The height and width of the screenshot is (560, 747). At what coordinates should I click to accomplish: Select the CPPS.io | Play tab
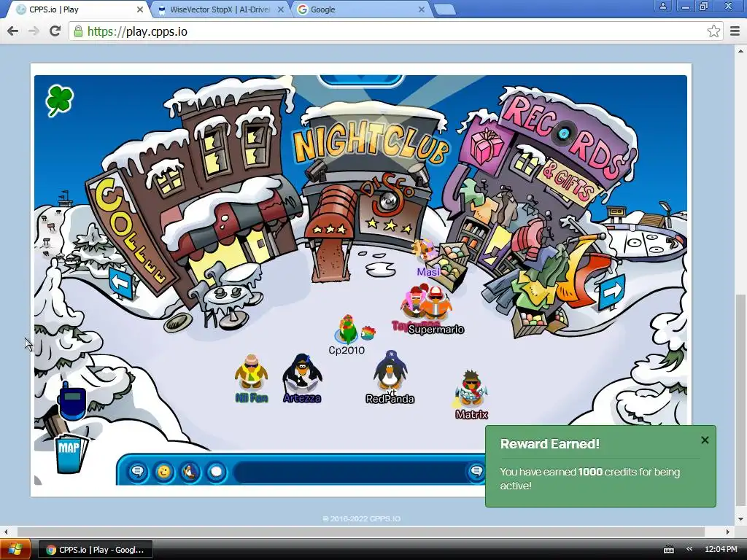[x=79, y=9]
